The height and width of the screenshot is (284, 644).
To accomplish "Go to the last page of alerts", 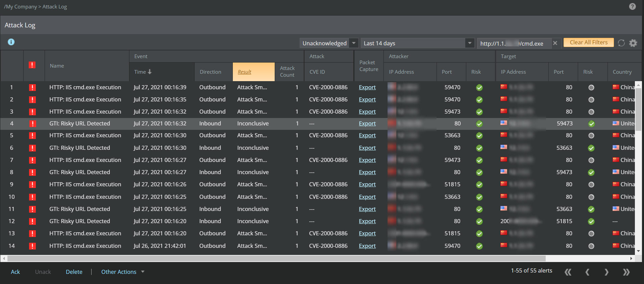I will pos(626,272).
